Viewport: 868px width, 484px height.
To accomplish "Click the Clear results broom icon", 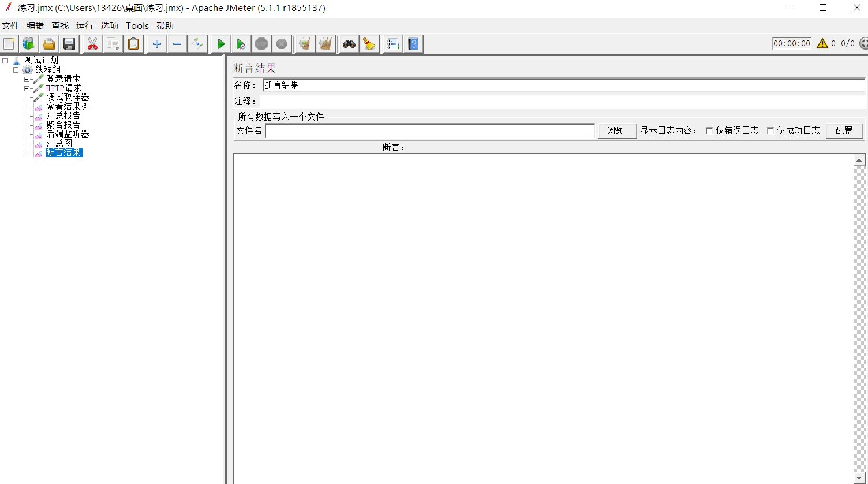I will click(305, 44).
